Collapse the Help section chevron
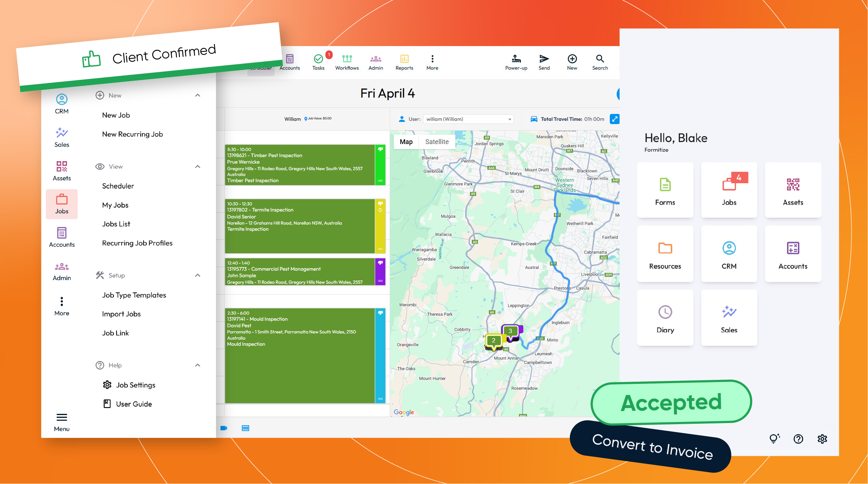The height and width of the screenshot is (484, 868). 198,365
